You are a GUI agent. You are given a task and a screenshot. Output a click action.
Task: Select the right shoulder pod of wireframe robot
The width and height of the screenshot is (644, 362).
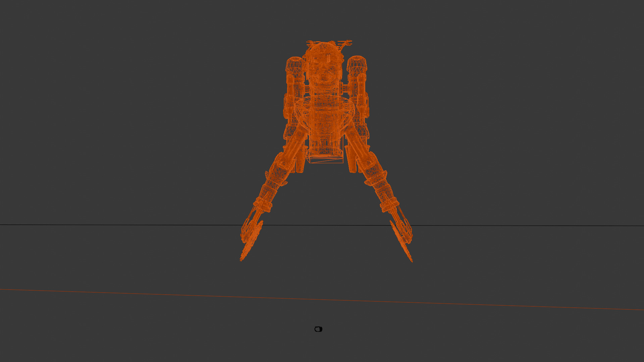357,65
